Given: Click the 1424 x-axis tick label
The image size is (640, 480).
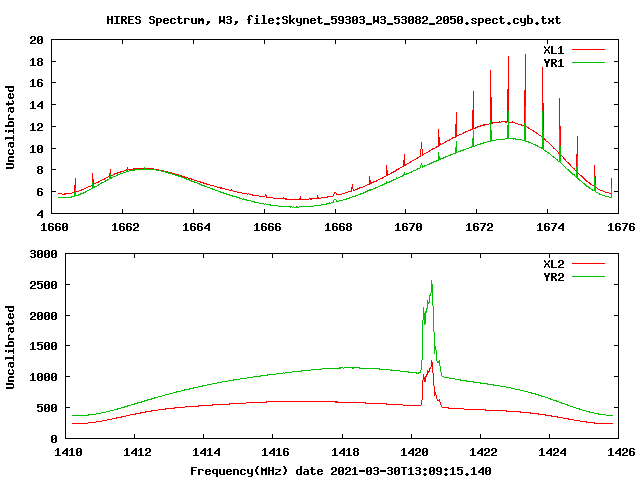Looking at the screenshot, I should tap(552, 452).
